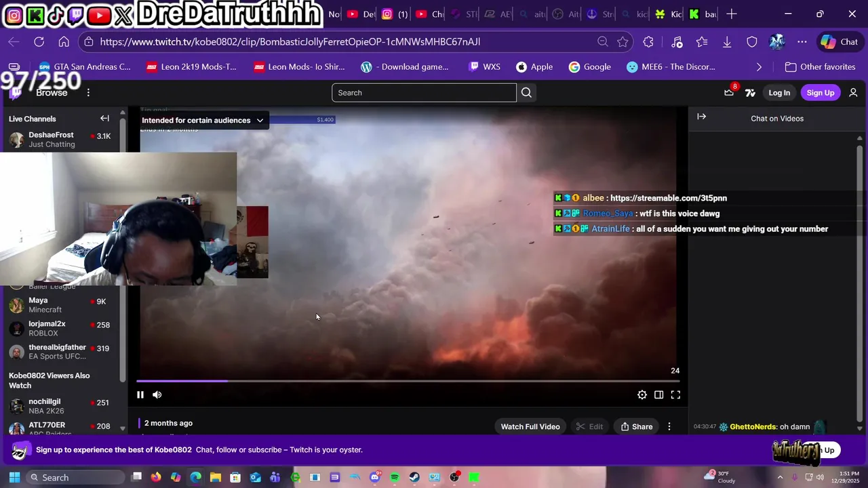Collapse the Live Channels sidebar
868x488 pixels.
pyautogui.click(x=104, y=119)
